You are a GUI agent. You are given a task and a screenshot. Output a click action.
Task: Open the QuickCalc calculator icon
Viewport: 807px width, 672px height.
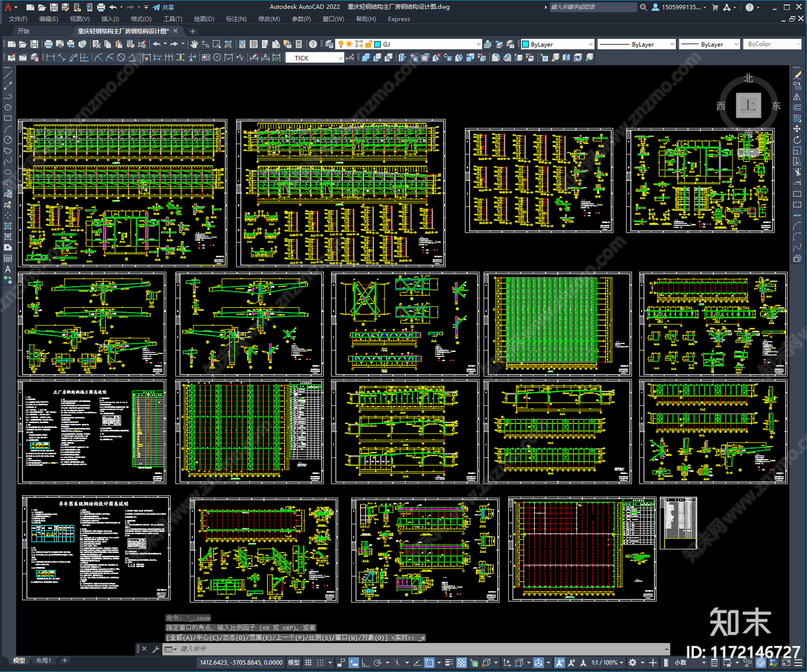(299, 44)
